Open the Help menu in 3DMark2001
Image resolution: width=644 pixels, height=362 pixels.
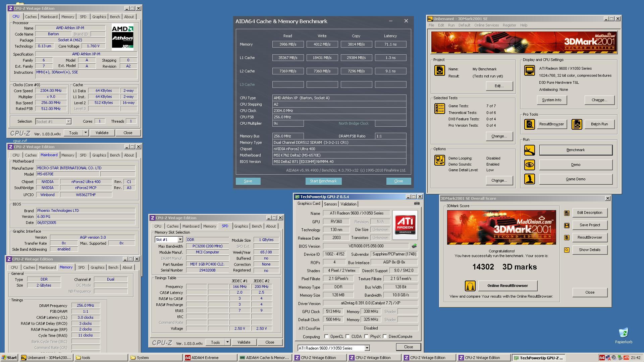(x=524, y=25)
